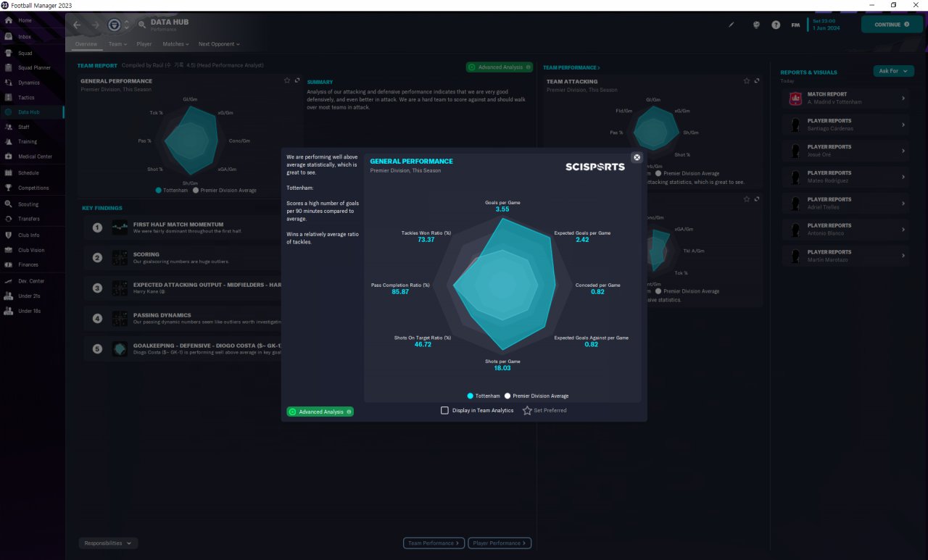Open help via the question mark icon
The width and height of the screenshot is (928, 560).
(x=776, y=25)
